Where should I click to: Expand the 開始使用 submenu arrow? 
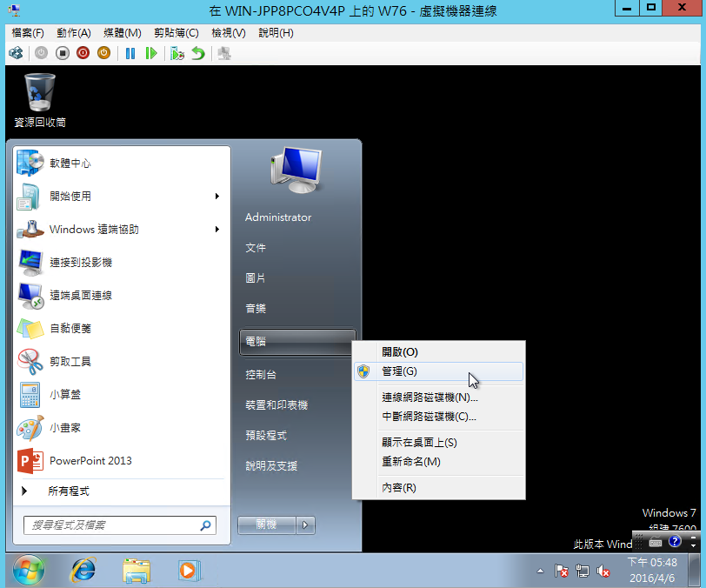[217, 196]
